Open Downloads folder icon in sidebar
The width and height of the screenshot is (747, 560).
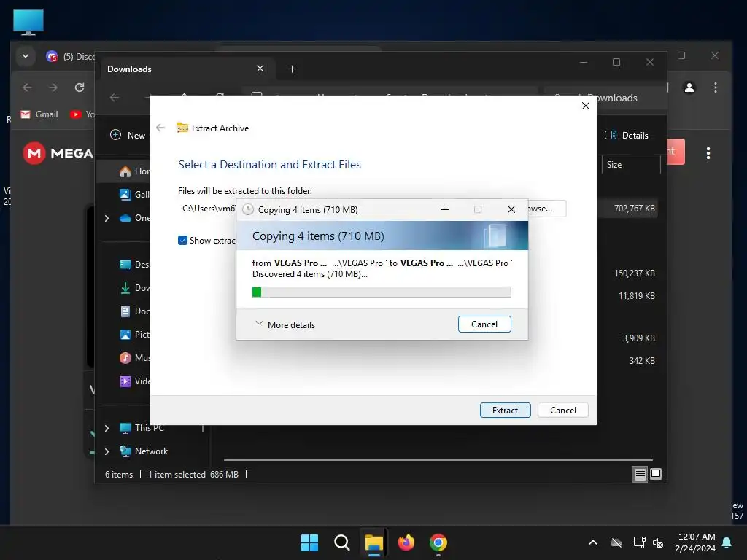click(125, 287)
